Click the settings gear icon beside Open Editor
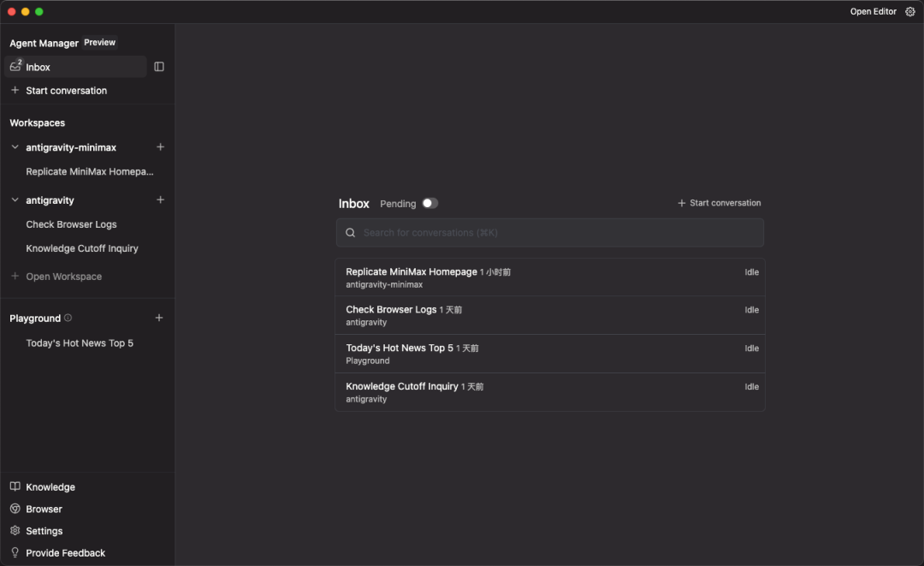 click(909, 12)
